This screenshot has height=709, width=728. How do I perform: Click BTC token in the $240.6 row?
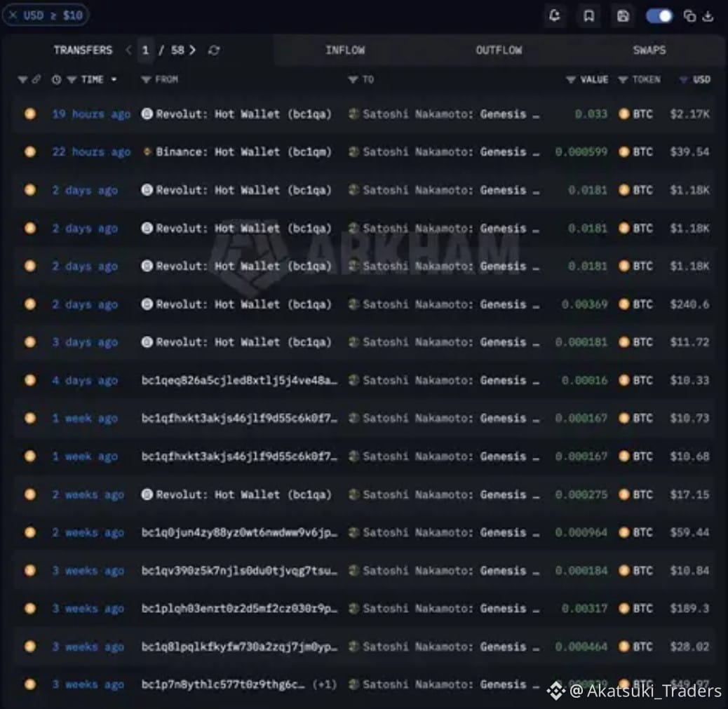pos(635,304)
